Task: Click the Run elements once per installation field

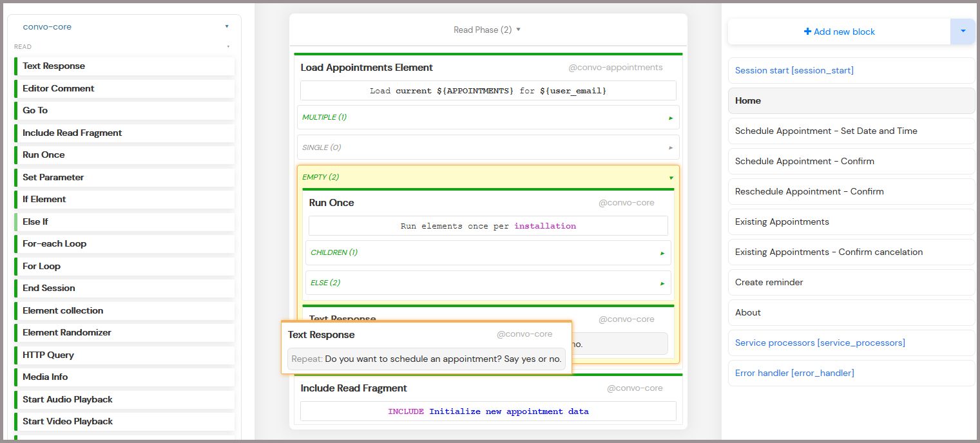Action: pos(488,226)
